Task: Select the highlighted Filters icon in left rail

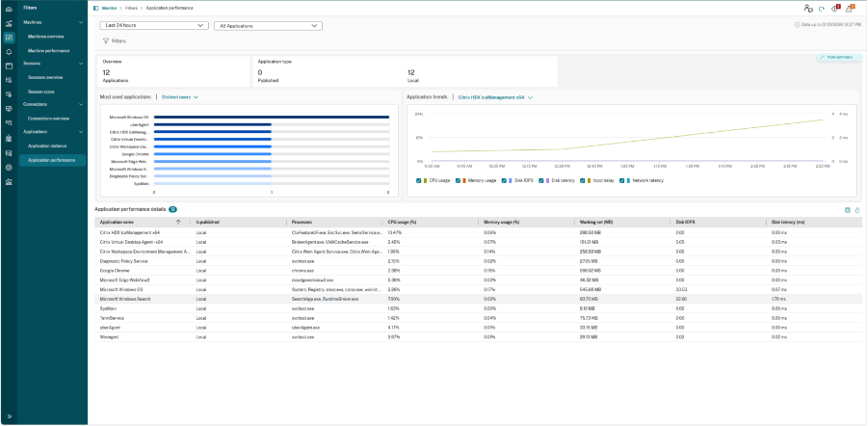Action: [x=9, y=38]
